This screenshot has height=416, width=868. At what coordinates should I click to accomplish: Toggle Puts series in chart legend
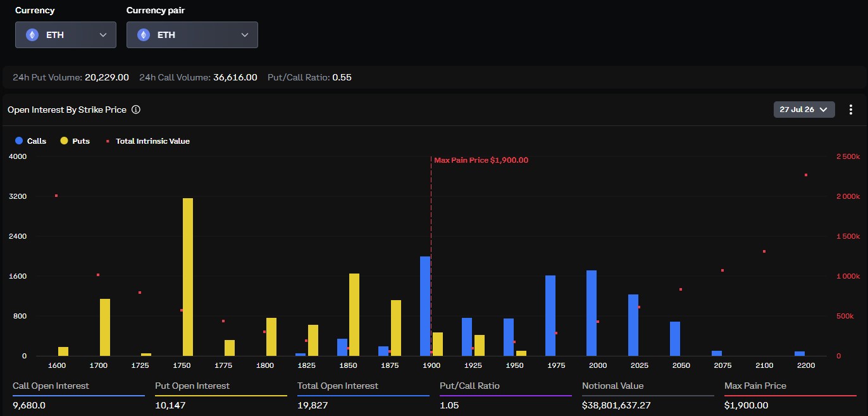click(x=75, y=141)
